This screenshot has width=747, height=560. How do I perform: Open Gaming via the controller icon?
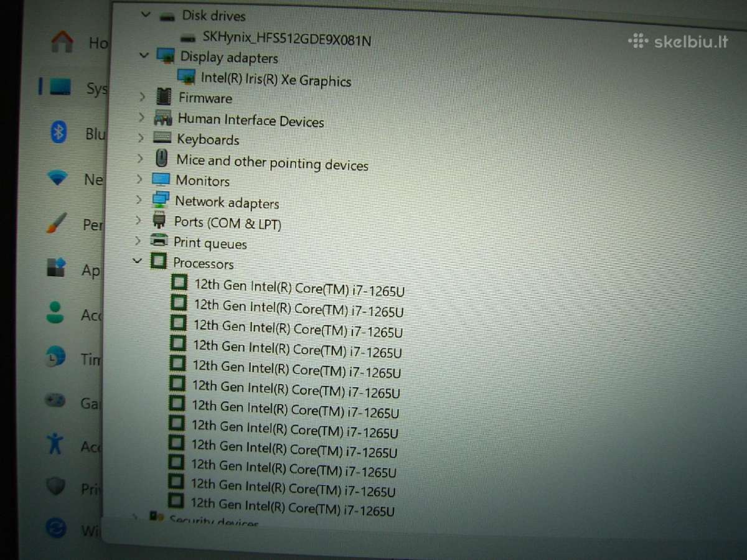[x=55, y=401]
